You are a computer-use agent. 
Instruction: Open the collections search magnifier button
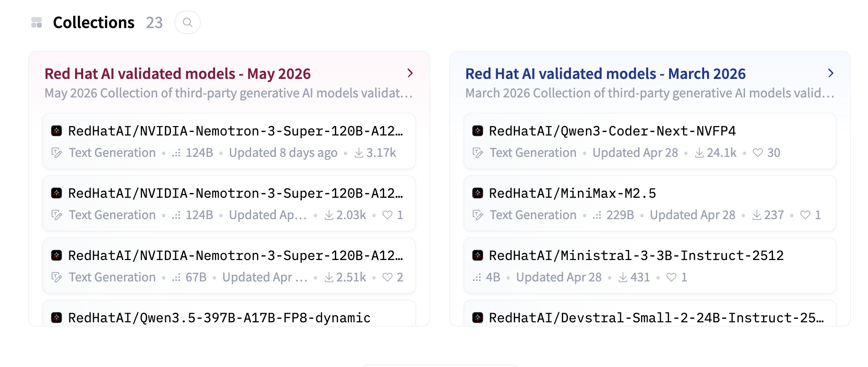(x=188, y=22)
